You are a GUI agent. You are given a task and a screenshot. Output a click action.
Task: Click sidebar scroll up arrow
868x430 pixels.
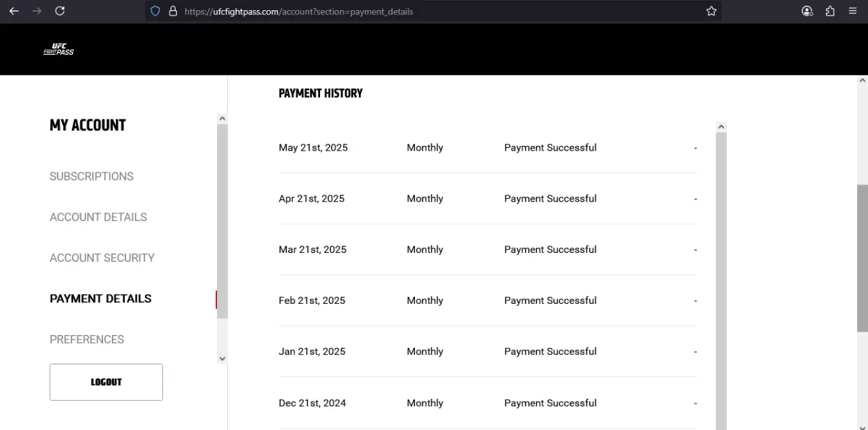click(x=222, y=119)
